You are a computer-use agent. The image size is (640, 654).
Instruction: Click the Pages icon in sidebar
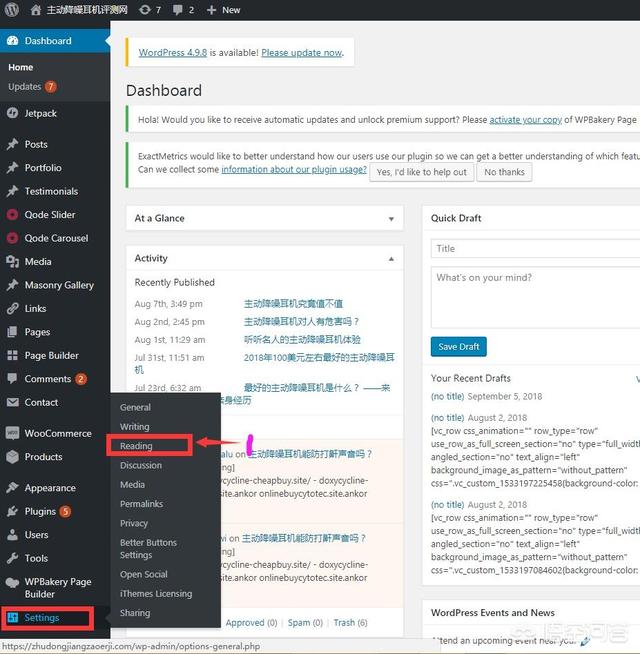pyautogui.click(x=13, y=332)
